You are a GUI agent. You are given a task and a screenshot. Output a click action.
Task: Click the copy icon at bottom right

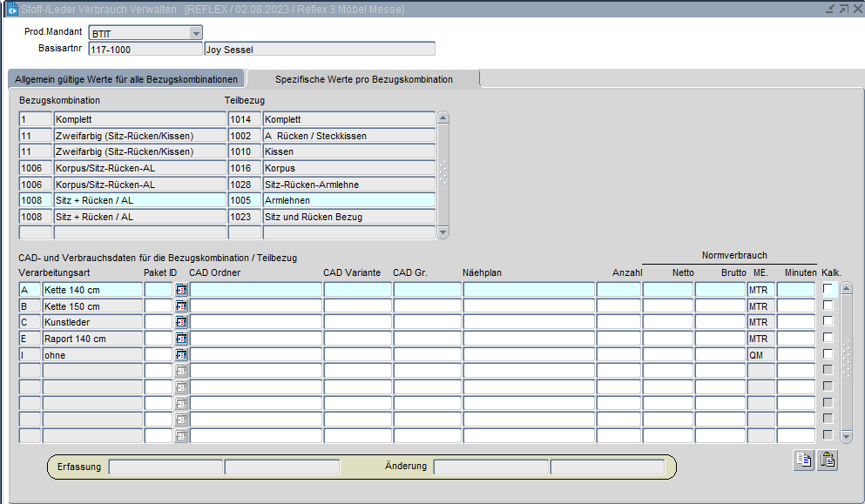[802, 460]
